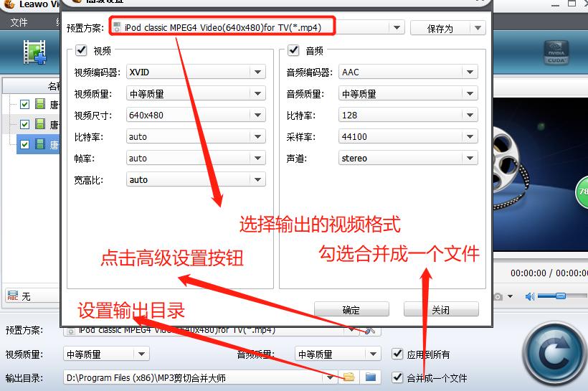Open the dialog's 音频质量 dropdown
This screenshot has width=588, height=391.
pos(470,93)
